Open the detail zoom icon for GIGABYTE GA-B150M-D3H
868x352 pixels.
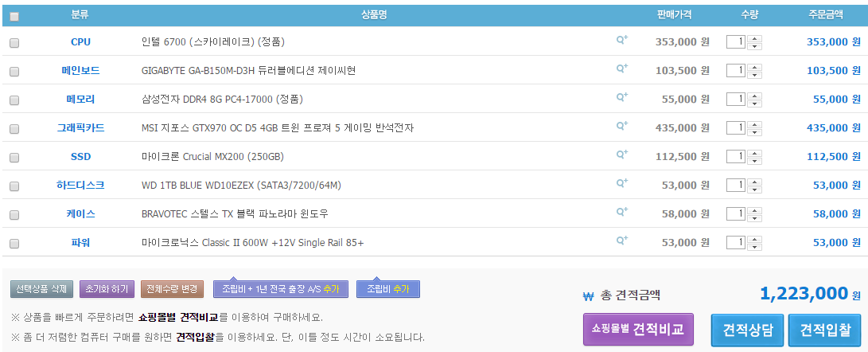click(x=621, y=69)
